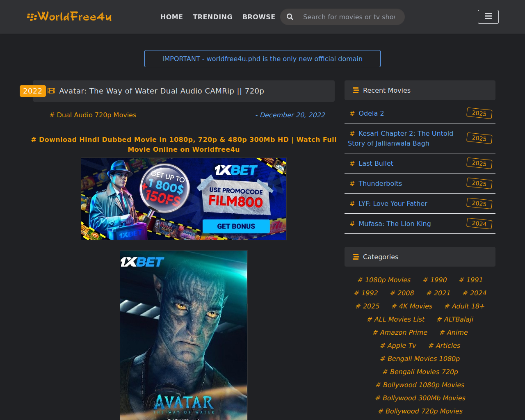Image resolution: width=525 pixels, height=420 pixels.
Task: Click the WorldFree4u logo
Action: coord(69,16)
